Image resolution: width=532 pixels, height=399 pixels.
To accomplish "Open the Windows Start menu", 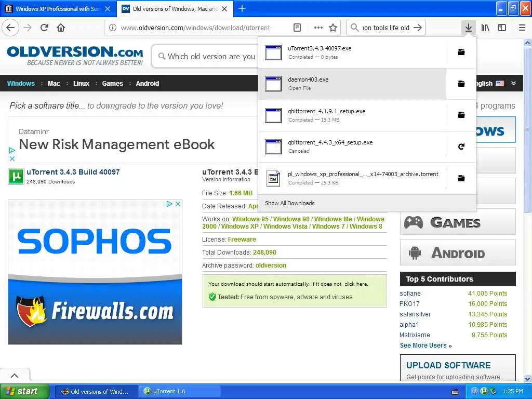I will (24, 391).
